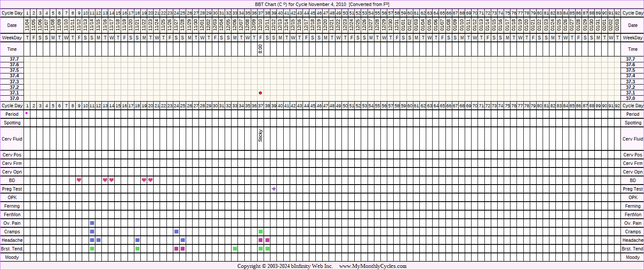This screenshot has height=270, width=644.
Task: Click the BD heart on cycle day 19
Action: point(144,180)
